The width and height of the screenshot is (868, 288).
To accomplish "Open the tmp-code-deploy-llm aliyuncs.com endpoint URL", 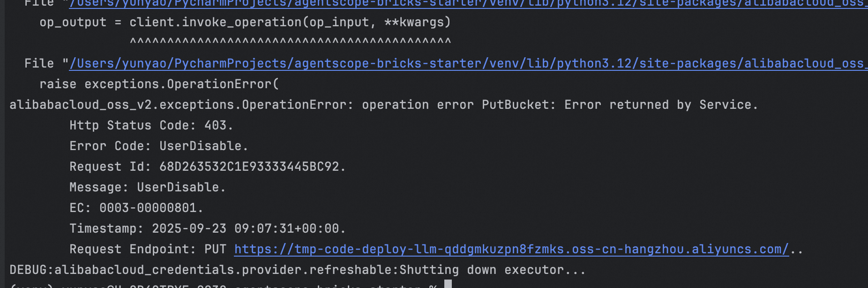I will [511, 249].
